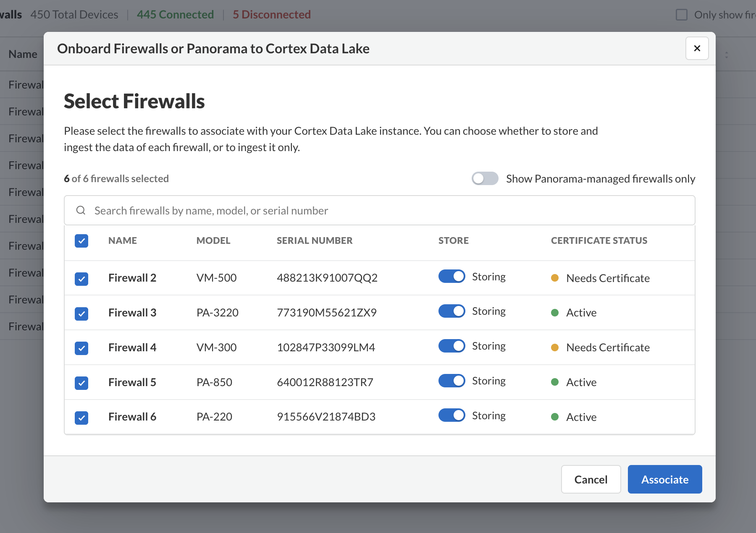Click Needs Certificate status for Firewall 4
The image size is (756, 533).
click(x=600, y=347)
